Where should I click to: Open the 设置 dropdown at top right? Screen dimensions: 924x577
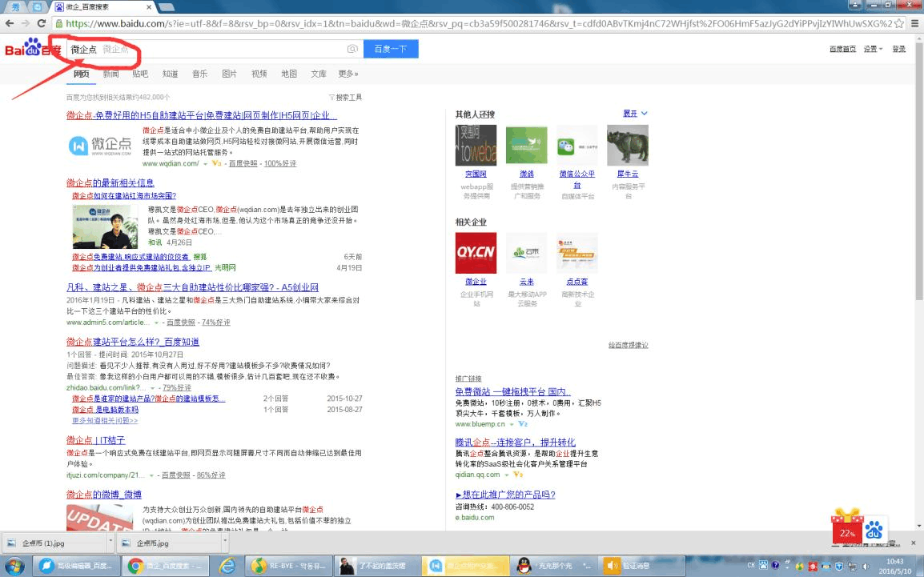(x=872, y=50)
